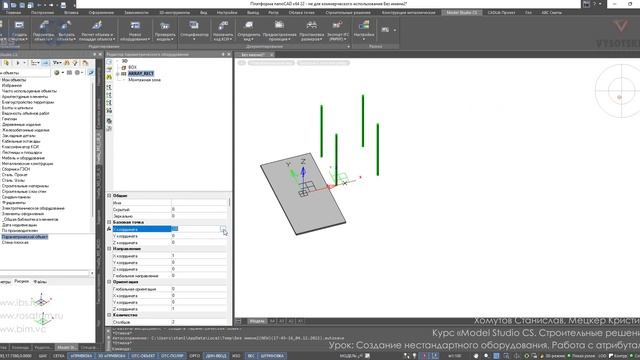Toggle оПРИВЯЗКА status bar mode

click(x=81, y=356)
